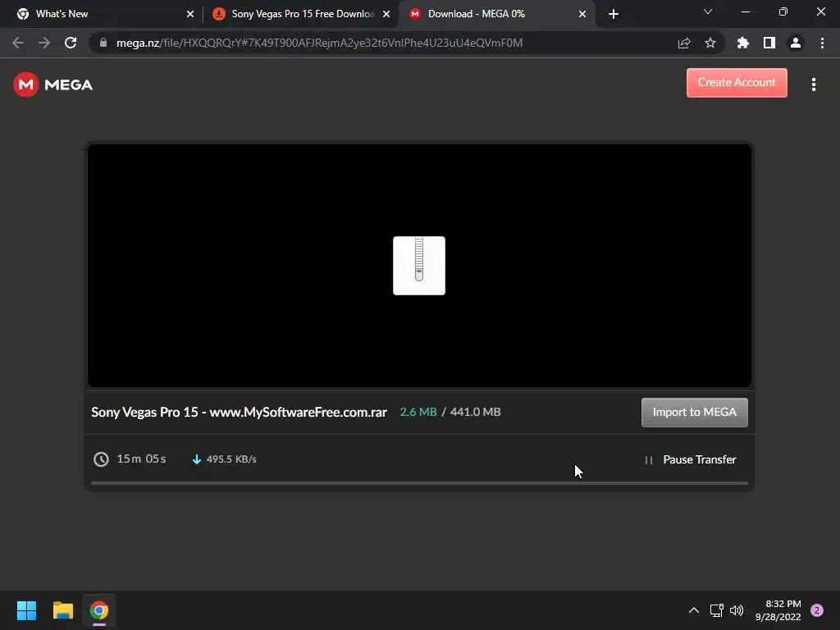Click the Chrome taskbar icon
The width and height of the screenshot is (840, 630).
point(99,610)
